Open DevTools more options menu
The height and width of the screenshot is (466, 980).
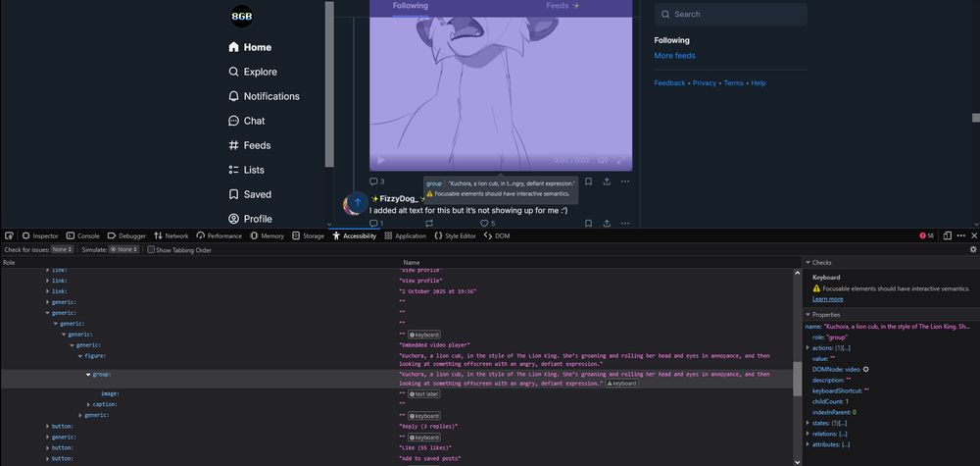coord(961,235)
